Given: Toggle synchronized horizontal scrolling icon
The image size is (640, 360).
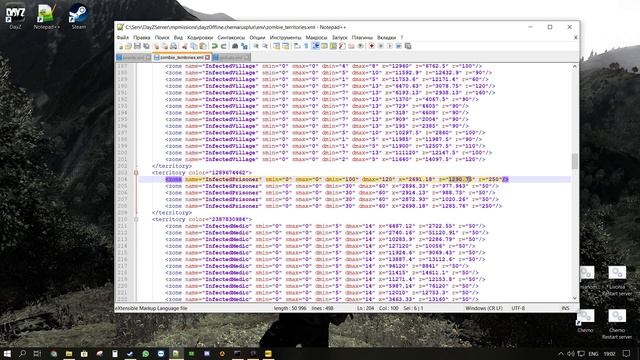Looking at the screenshot, I should pyautogui.click(x=286, y=46).
